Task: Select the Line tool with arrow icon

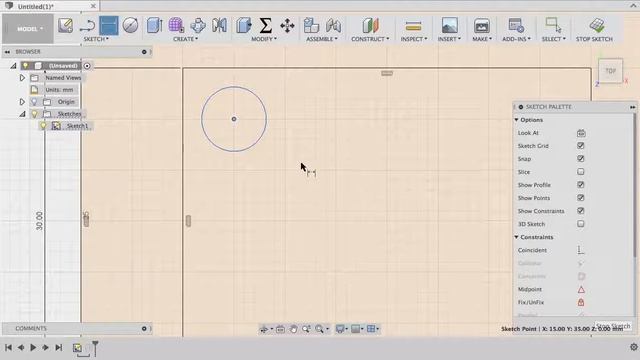Action: [x=87, y=26]
